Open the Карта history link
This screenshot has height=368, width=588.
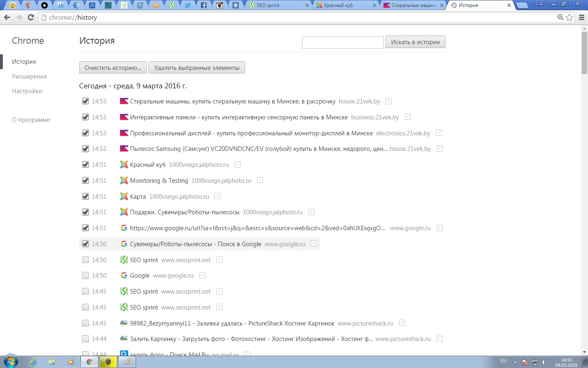coord(138,196)
